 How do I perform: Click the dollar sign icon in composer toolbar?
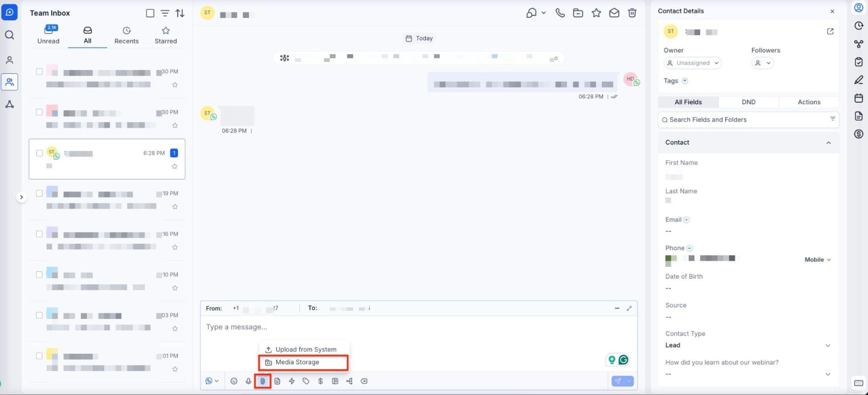(320, 381)
